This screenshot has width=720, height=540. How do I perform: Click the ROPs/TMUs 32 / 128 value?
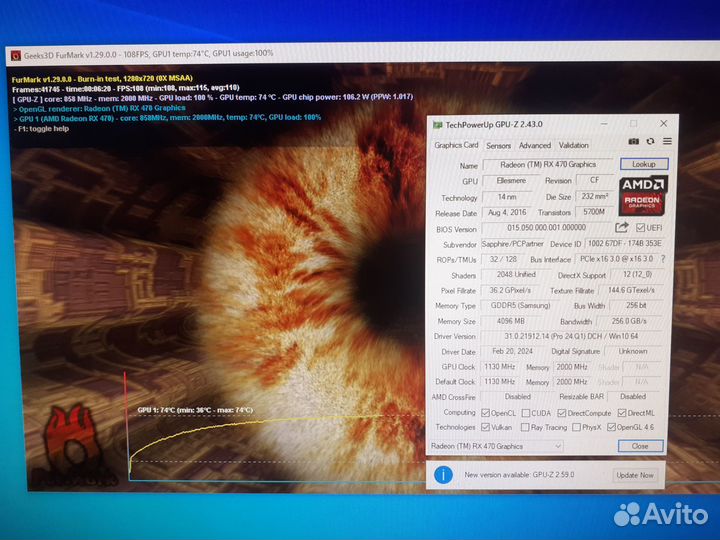pos(503,259)
